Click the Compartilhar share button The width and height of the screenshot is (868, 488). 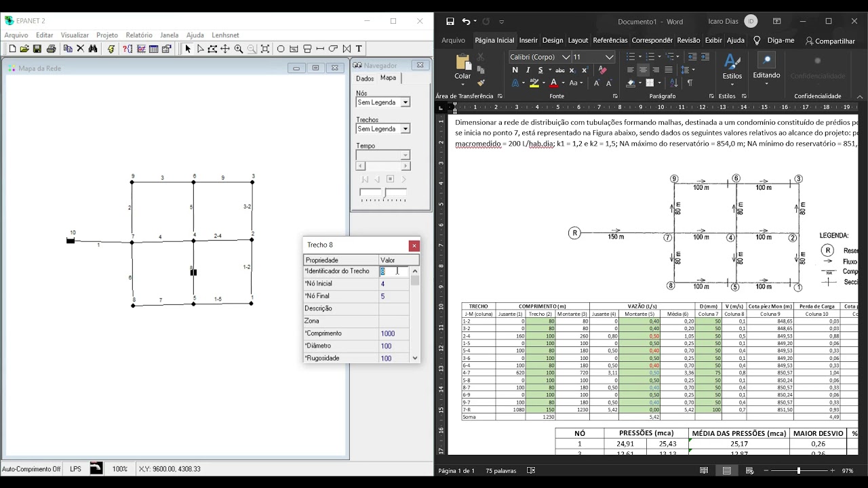830,41
